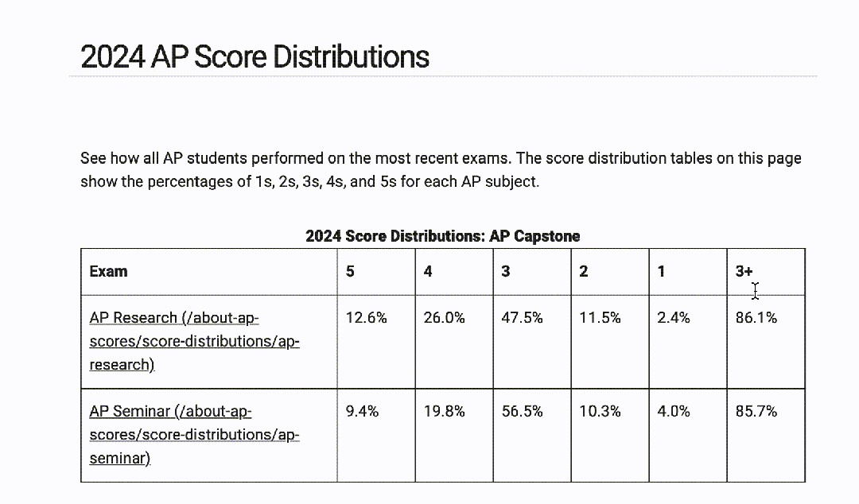Click the 56.5% value in the table
Viewport: 859px width, 504px height.
pyautogui.click(x=522, y=412)
